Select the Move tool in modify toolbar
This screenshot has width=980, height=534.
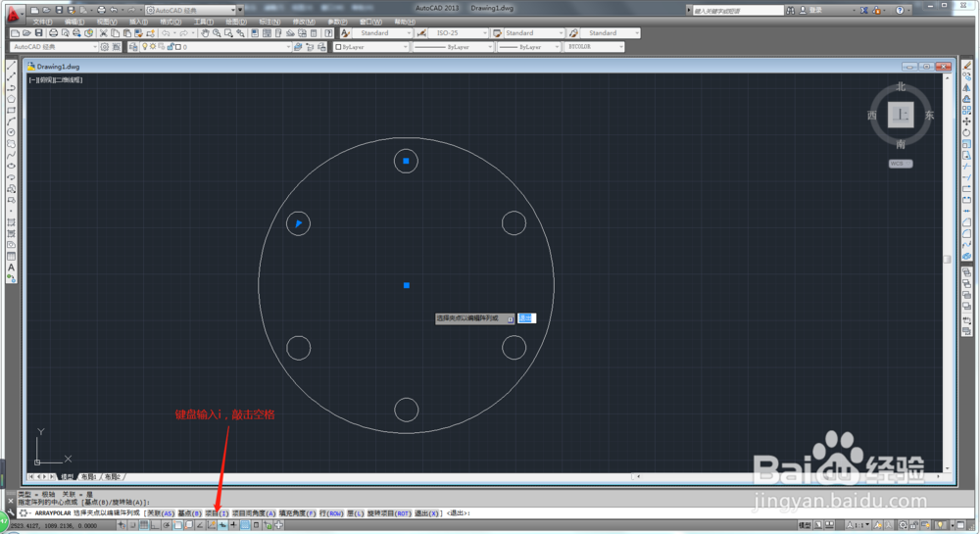click(x=967, y=121)
